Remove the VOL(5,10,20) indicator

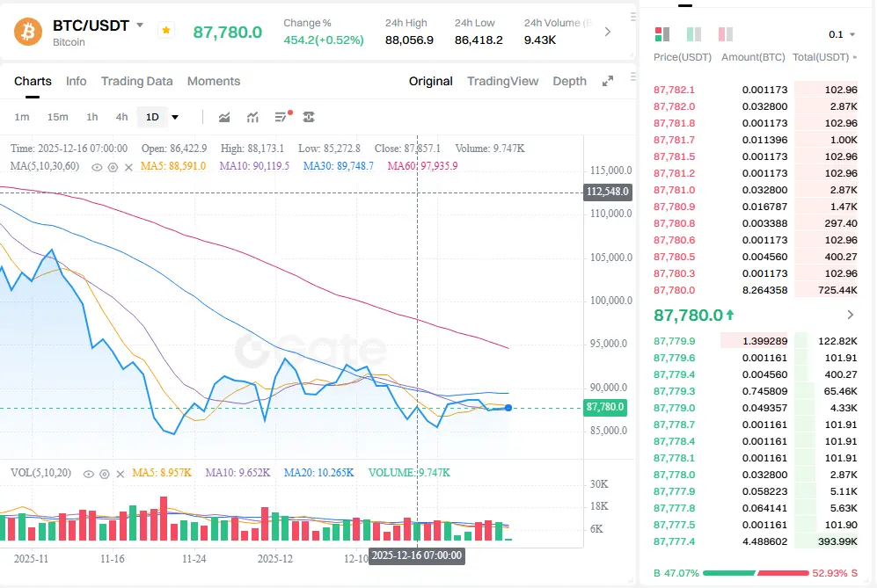[x=120, y=474]
